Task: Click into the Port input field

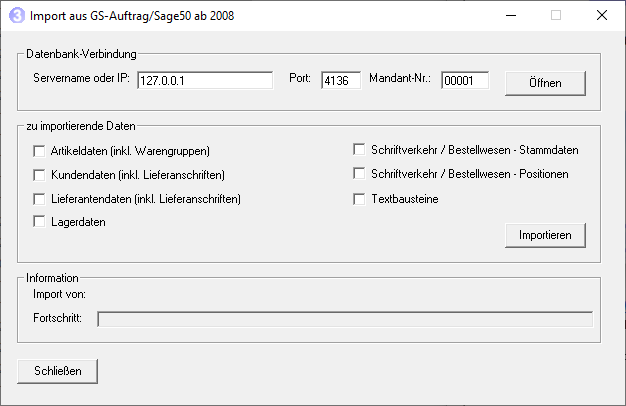Action: point(341,81)
